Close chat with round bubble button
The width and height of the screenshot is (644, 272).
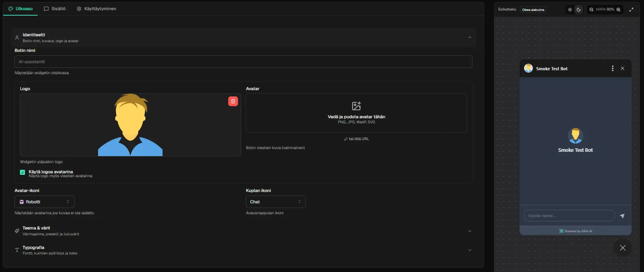623,248
